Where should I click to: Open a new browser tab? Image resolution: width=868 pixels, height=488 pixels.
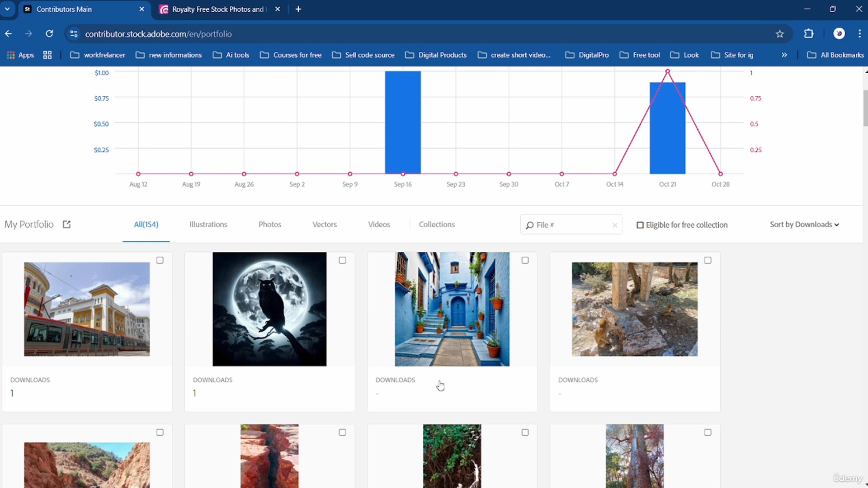tap(298, 9)
